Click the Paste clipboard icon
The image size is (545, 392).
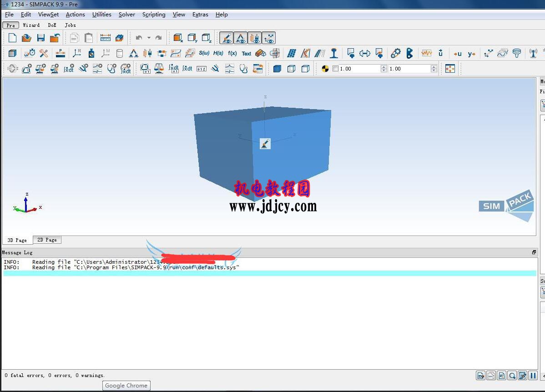tap(89, 38)
